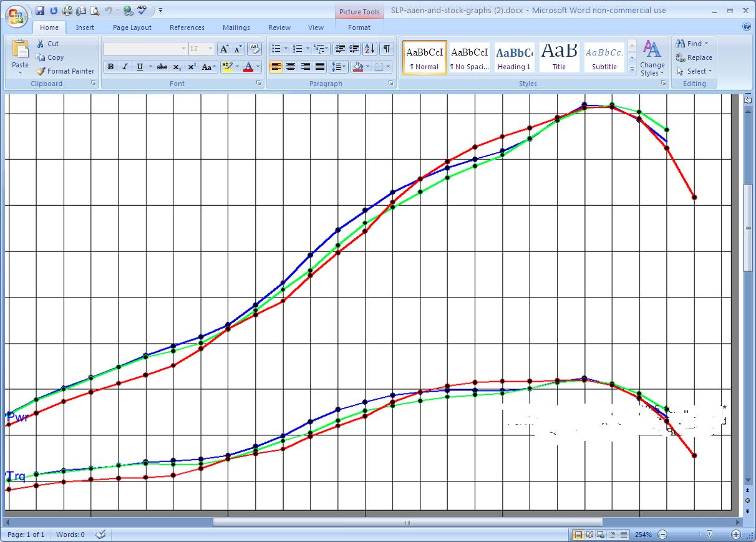
Task: Open Word Help question mark icon
Action: 747,27
